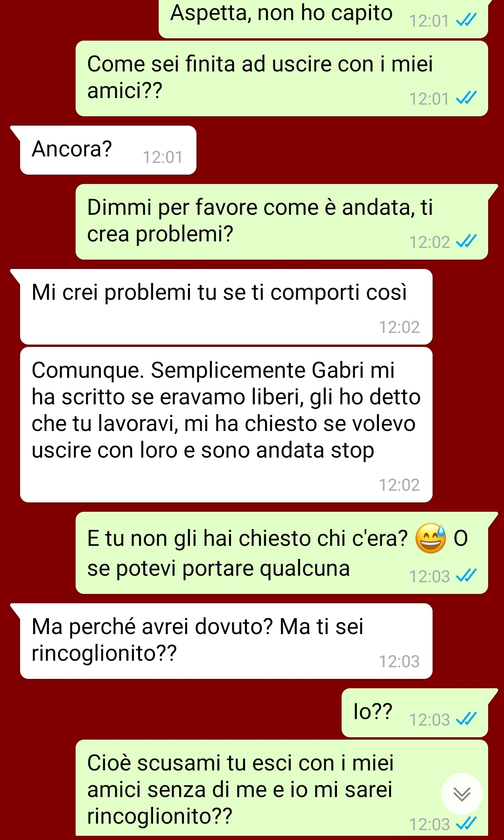Viewport: 504px width, 840px height.
Task: Tap the sweating smile emoji in message
Action: point(431,538)
